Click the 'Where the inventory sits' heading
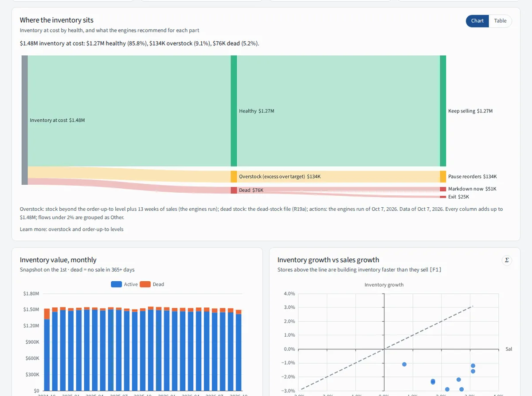 pyautogui.click(x=57, y=20)
